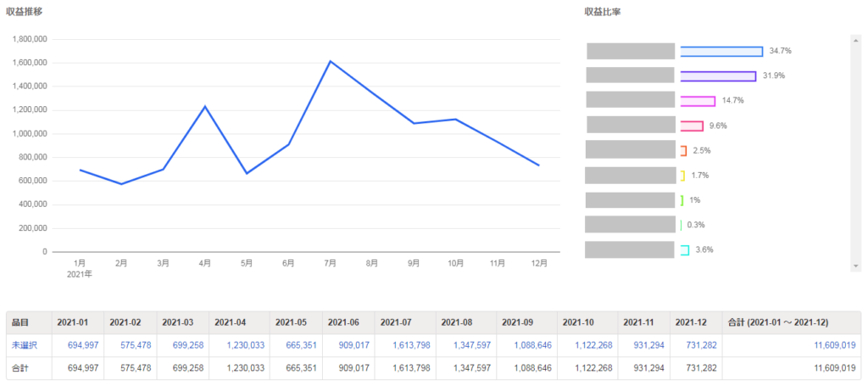868x386 pixels.
Task: Click the 合計 row grand total 11,609,019
Action: [x=835, y=367]
